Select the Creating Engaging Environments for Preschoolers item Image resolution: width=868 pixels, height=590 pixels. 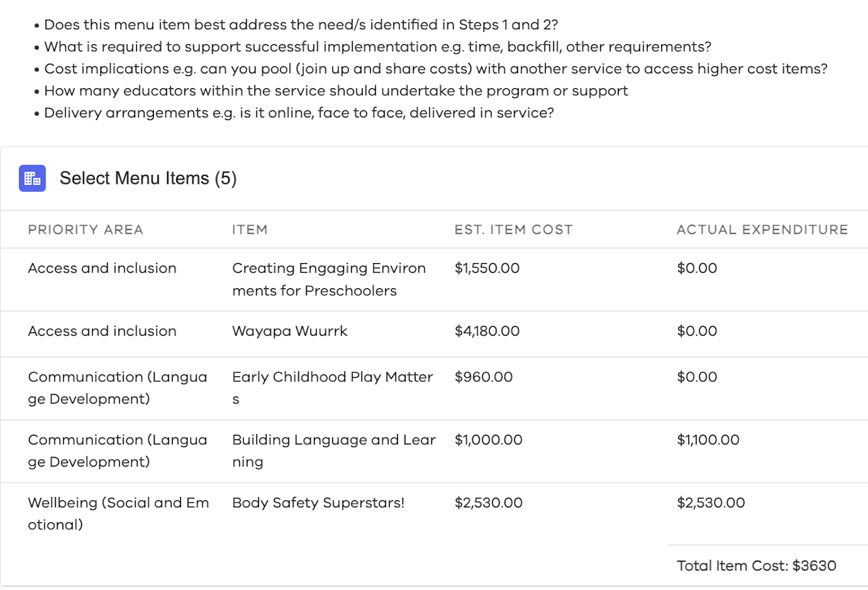tap(329, 279)
